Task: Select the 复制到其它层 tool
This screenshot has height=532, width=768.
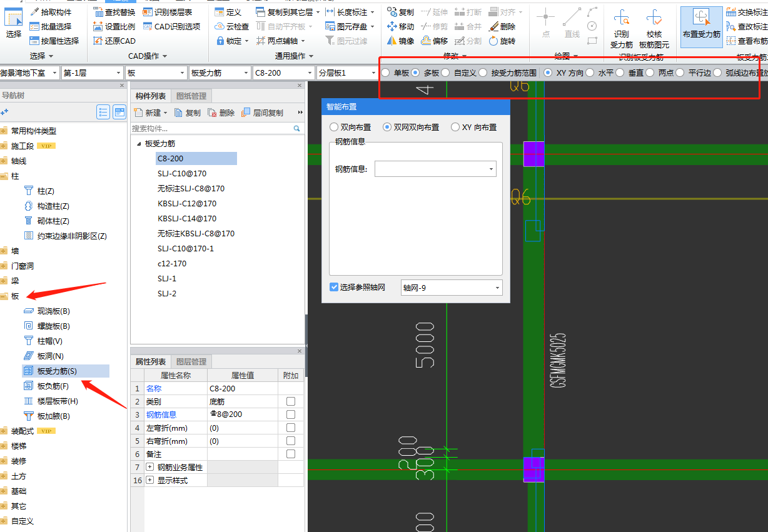Action: point(288,12)
